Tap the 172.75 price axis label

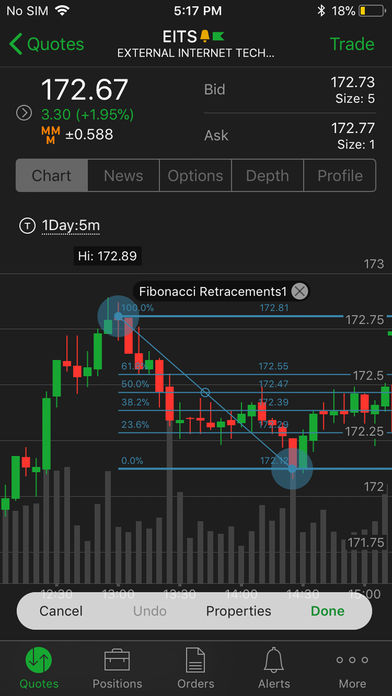[365, 320]
